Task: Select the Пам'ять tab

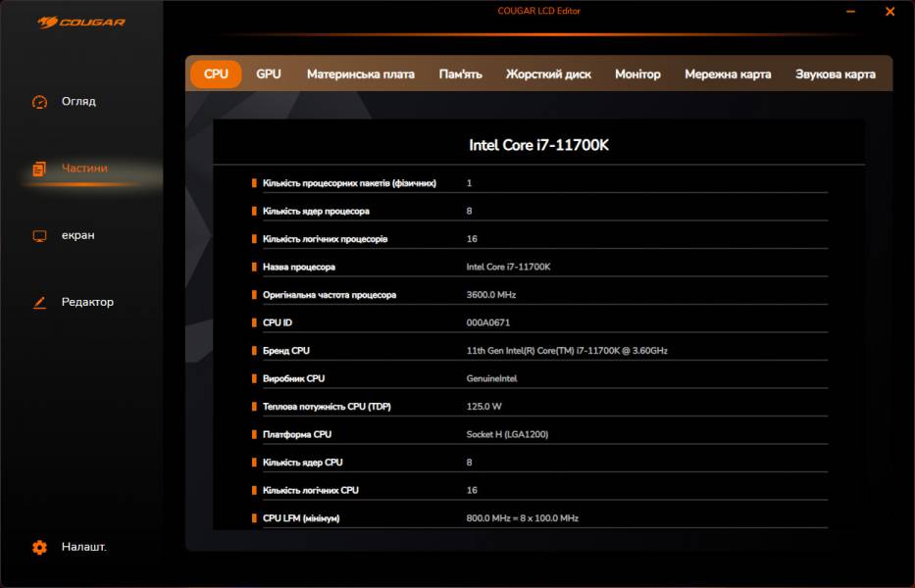Action: pyautogui.click(x=460, y=74)
